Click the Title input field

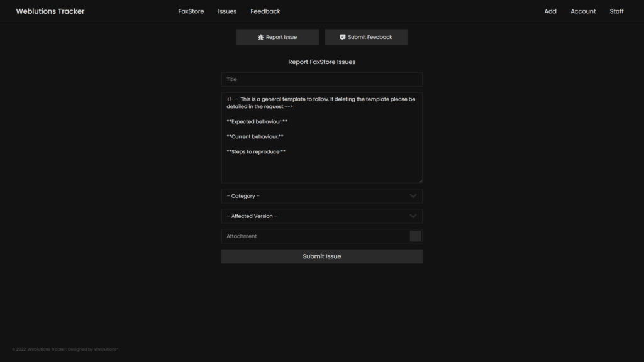321,79
